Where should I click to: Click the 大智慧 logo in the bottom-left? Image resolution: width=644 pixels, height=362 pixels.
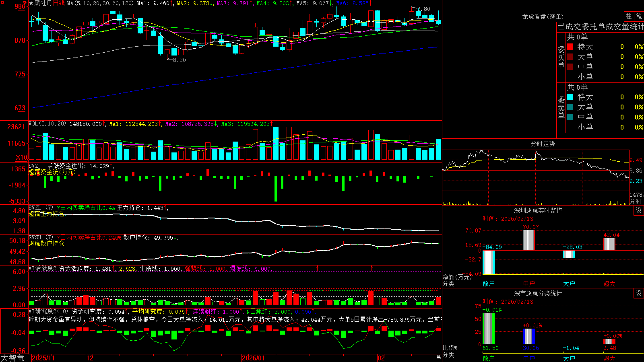12,358
